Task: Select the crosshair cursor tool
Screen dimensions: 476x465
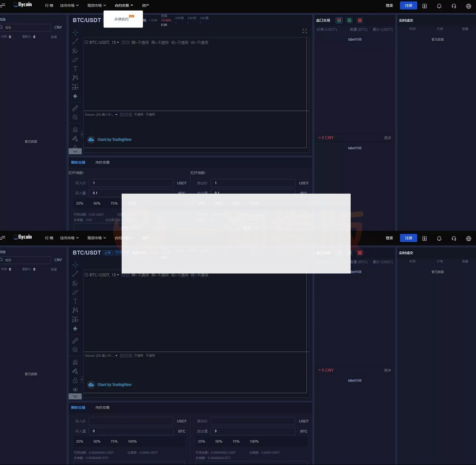Action: click(x=75, y=32)
